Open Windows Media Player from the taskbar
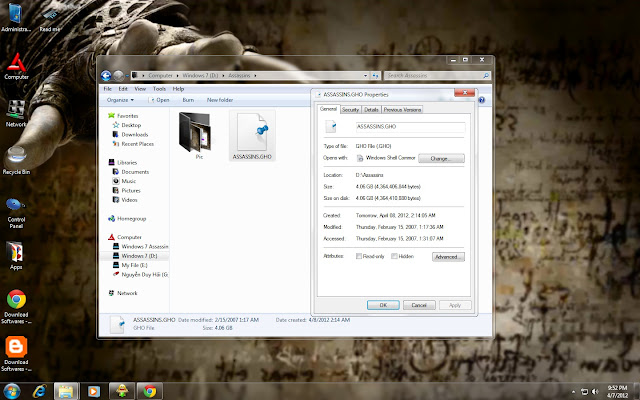 93,391
